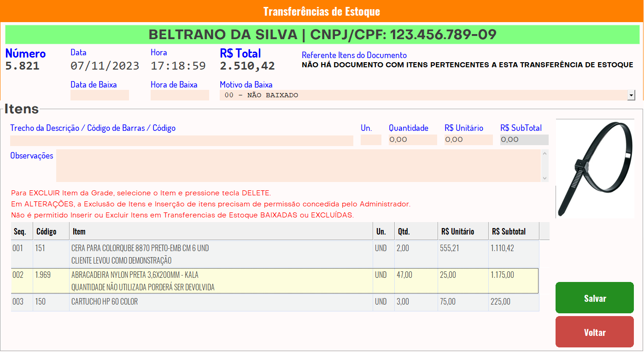The width and height of the screenshot is (644, 352).
Task: Select row CARTUCHO HP 60 COLOR
Action: pos(275,302)
